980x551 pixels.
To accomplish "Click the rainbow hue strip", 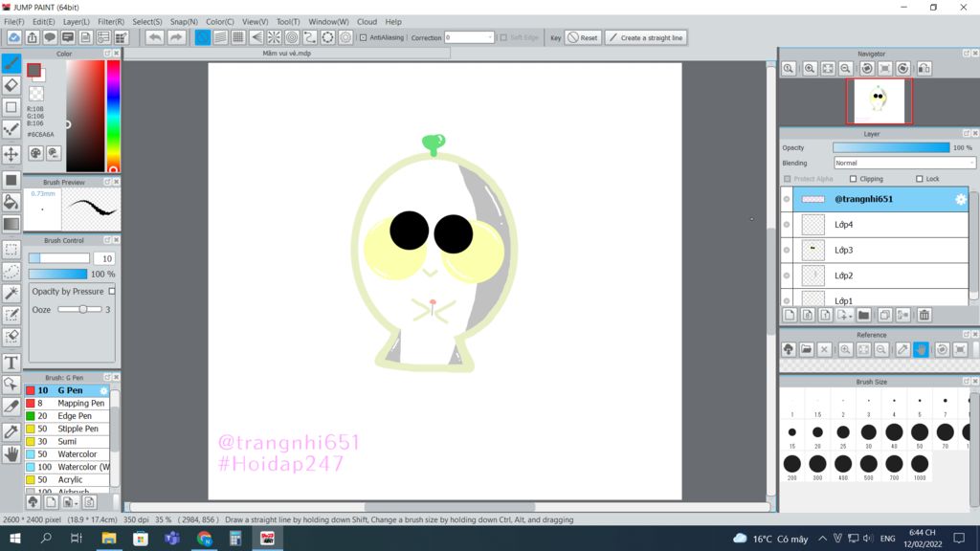I will (x=113, y=116).
